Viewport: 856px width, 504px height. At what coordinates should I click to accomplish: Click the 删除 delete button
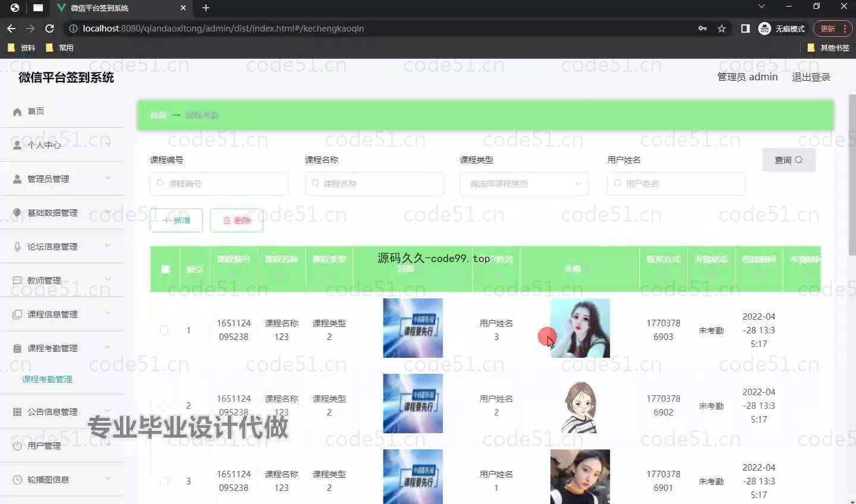click(x=237, y=220)
